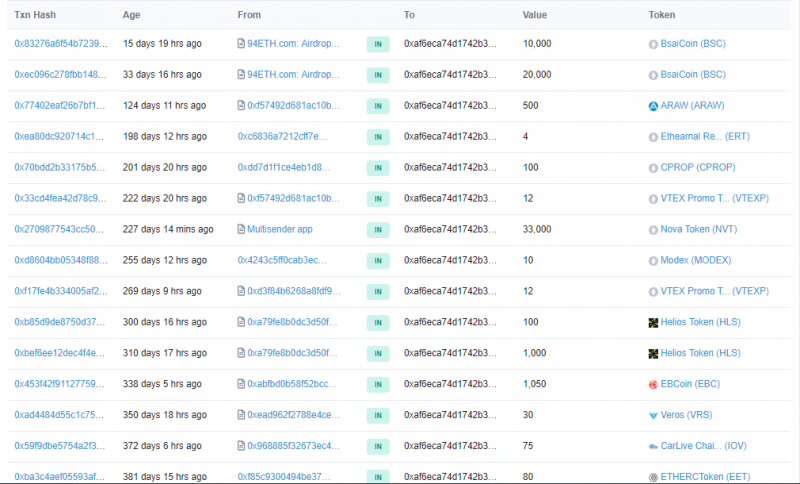Open sender address 0xf85c9300494be37
The image size is (800, 484).
coord(284,476)
